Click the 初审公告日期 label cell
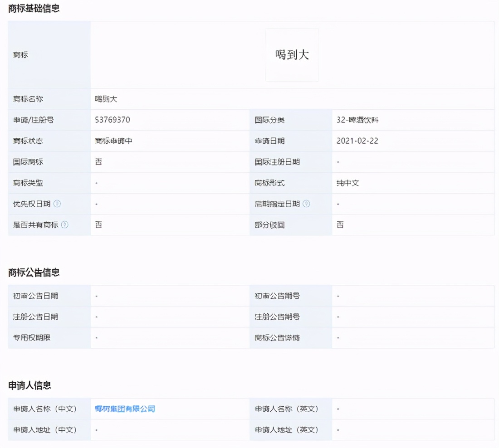This screenshot has height=448, width=499. (x=35, y=296)
